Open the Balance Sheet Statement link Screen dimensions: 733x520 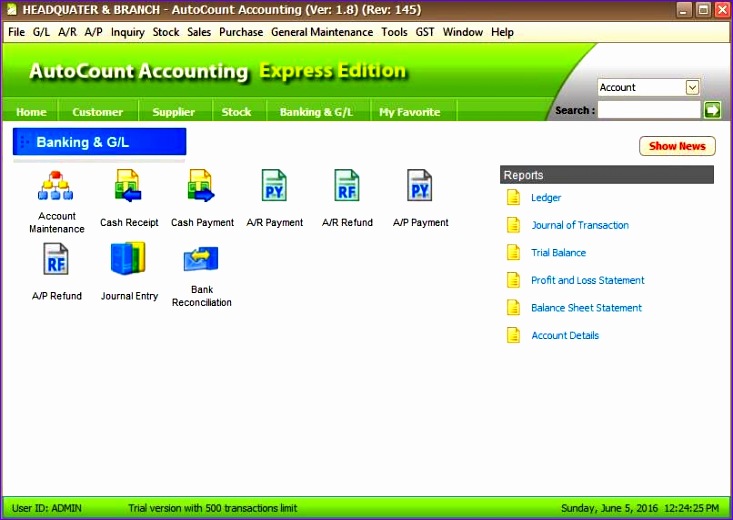[587, 308]
